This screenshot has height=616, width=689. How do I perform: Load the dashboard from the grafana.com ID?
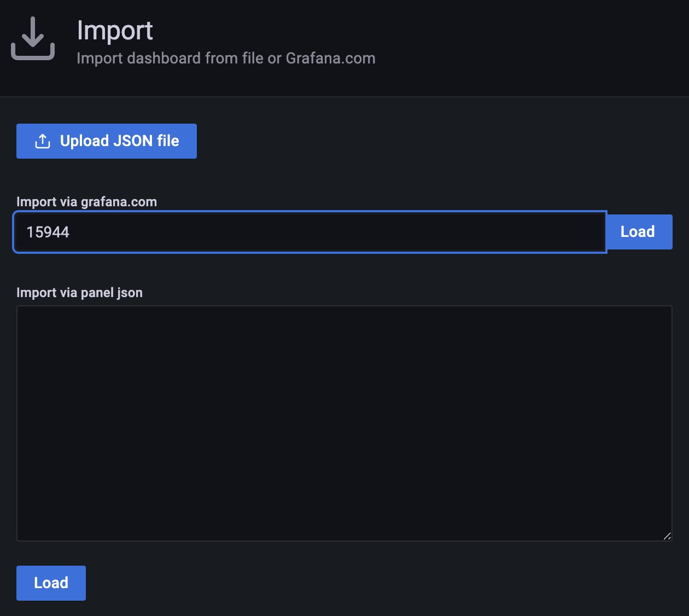click(x=639, y=232)
